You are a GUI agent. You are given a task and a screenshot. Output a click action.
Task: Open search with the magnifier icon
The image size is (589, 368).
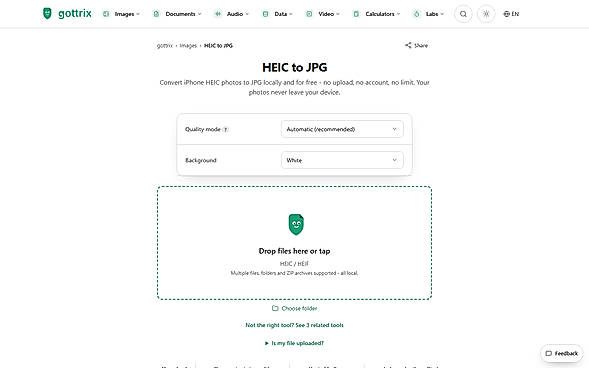click(463, 14)
